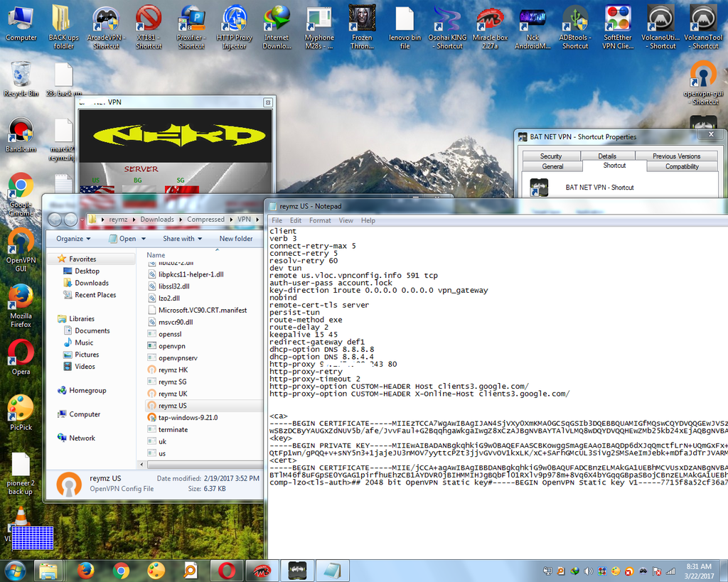Click the New folder button
The width and height of the screenshot is (728, 582).
coord(236,239)
